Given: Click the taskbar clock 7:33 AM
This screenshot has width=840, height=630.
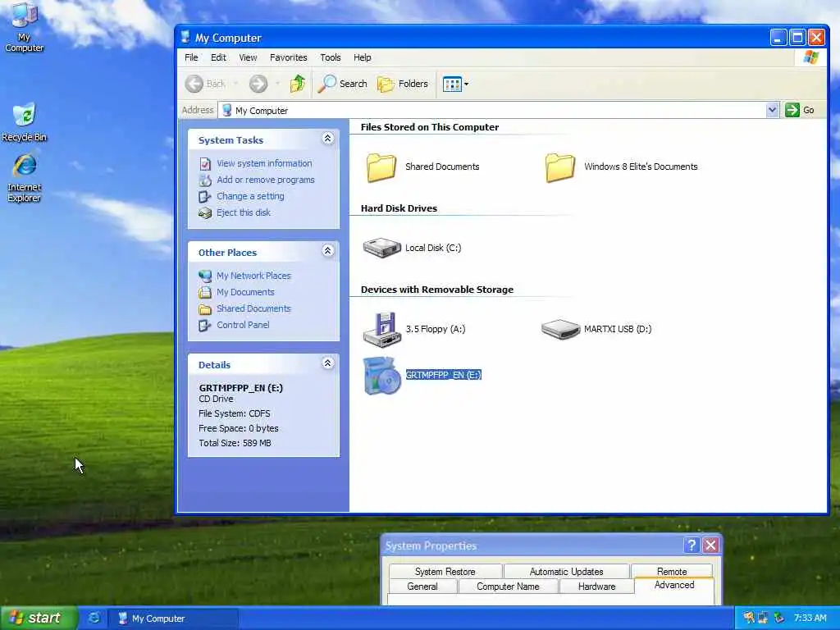Looking at the screenshot, I should click(x=810, y=618).
